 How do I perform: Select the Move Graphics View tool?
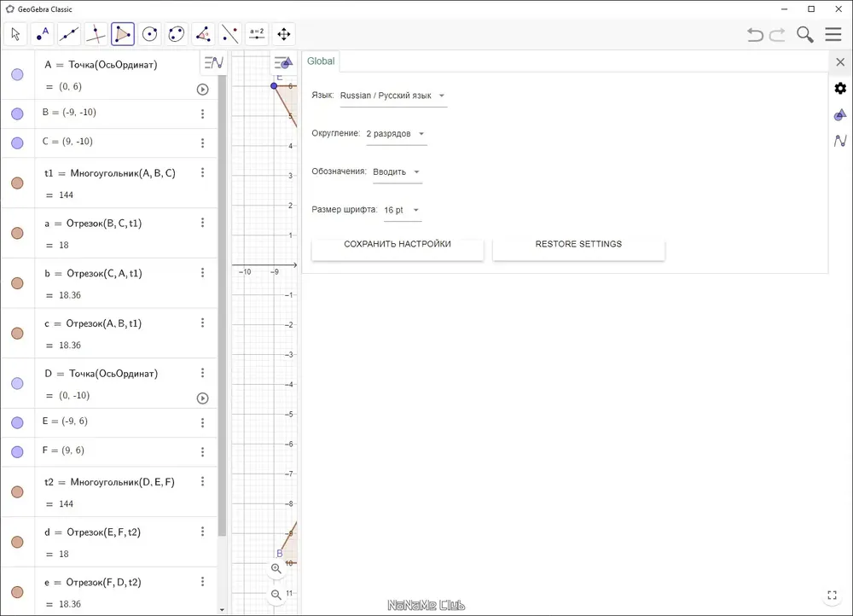(x=283, y=34)
